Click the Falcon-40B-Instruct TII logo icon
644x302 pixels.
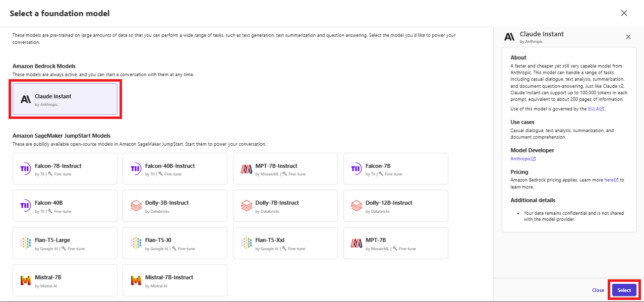click(x=136, y=169)
